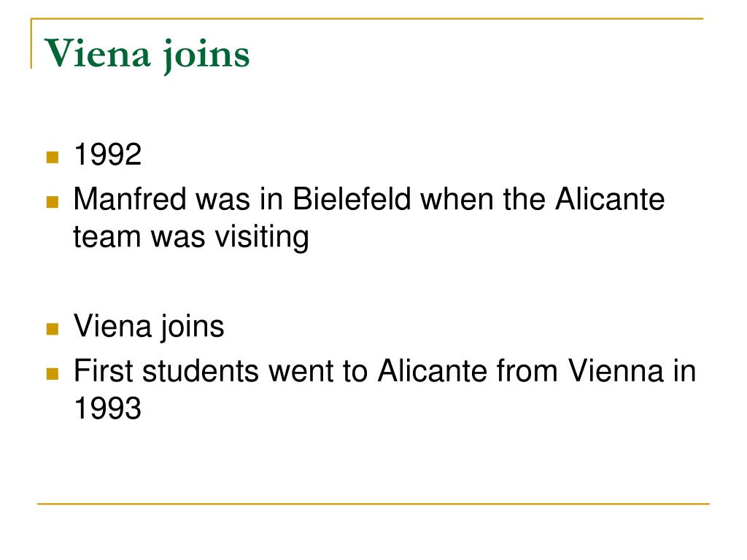Click the word 'Manfred' in second bullet
This screenshot has height=560, width=747.
pyautogui.click(x=130, y=198)
